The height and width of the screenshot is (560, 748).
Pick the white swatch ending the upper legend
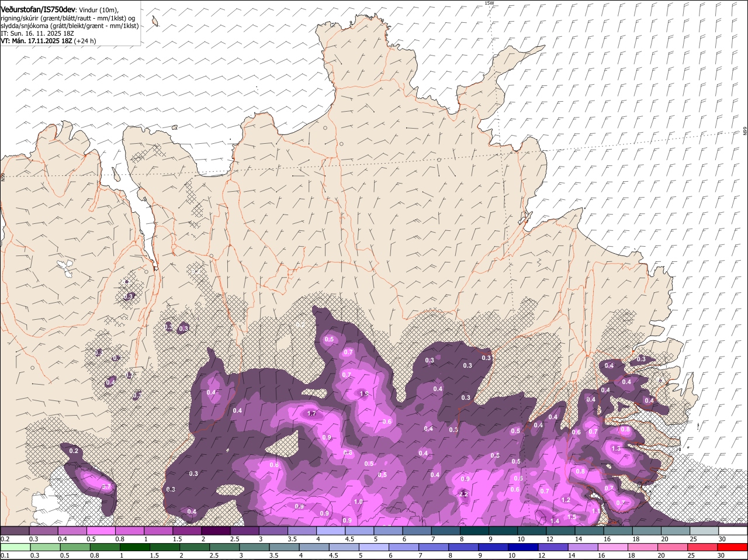[x=732, y=531]
